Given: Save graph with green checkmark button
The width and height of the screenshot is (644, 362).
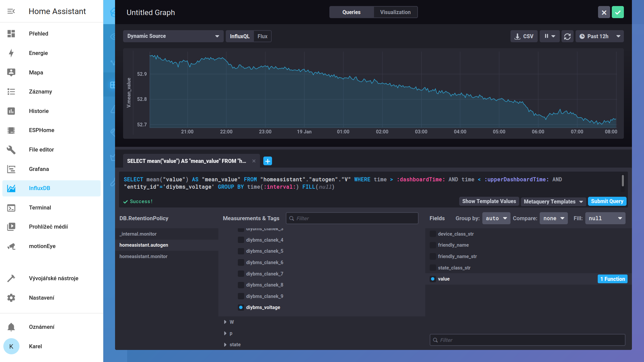Looking at the screenshot, I should click(x=618, y=12).
